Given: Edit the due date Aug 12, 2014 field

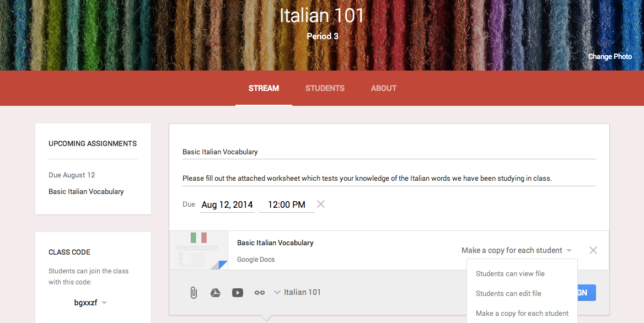Looking at the screenshot, I should click(227, 204).
